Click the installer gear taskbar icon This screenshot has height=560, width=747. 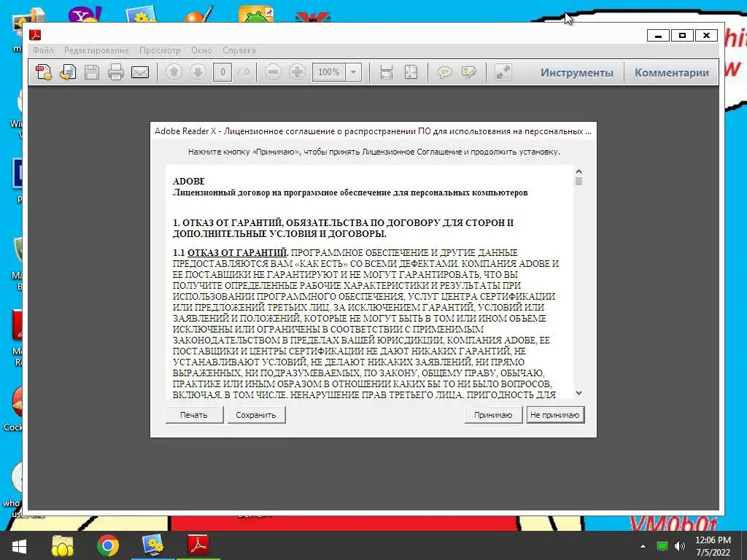tap(153, 545)
